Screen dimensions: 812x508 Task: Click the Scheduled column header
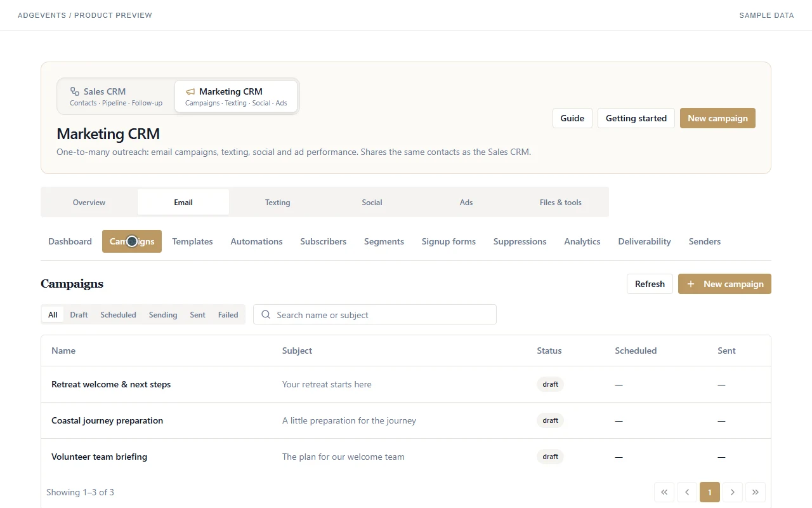(x=636, y=351)
